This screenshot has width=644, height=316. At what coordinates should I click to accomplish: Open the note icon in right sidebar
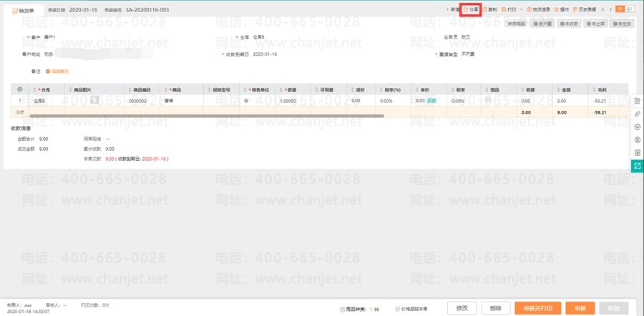638,101
